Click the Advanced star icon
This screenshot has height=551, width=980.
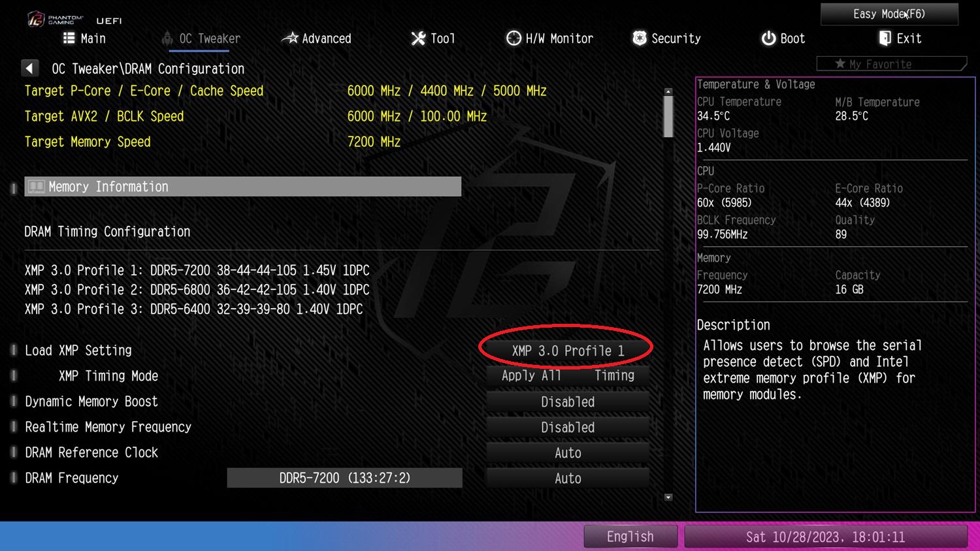[x=289, y=39]
